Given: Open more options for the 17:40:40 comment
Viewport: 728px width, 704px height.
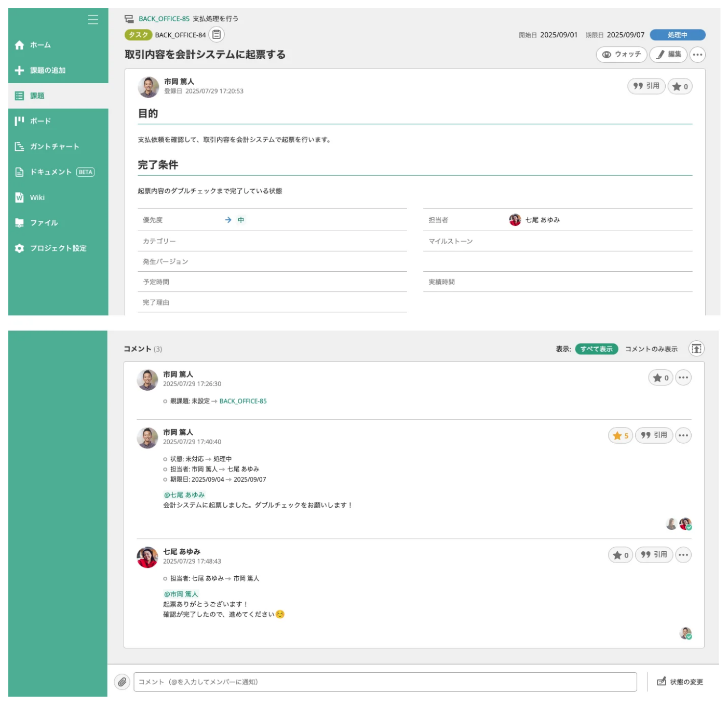Looking at the screenshot, I should pos(683,435).
